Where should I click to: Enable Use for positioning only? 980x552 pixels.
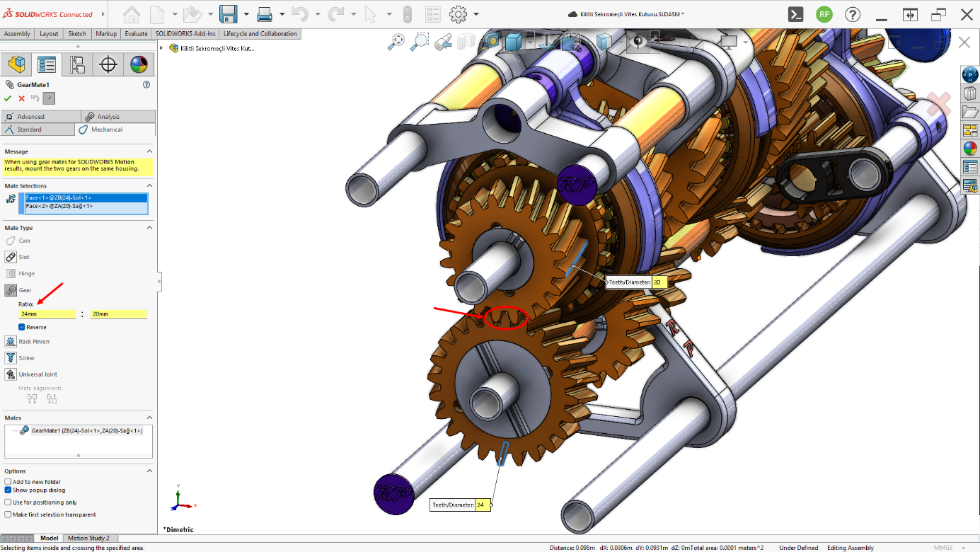coord(8,502)
